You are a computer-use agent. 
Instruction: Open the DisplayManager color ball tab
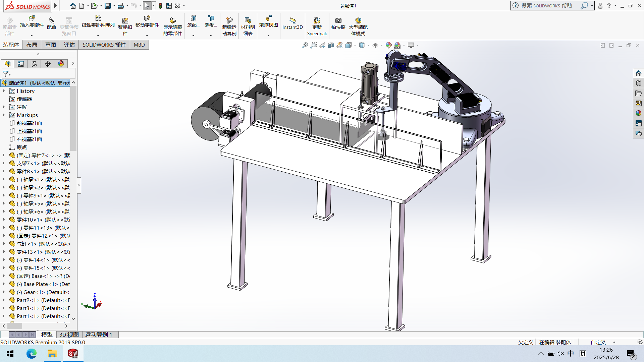click(x=61, y=64)
